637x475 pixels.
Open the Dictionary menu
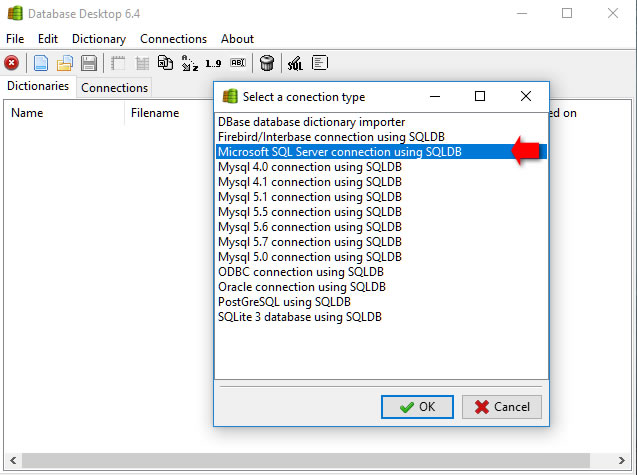point(99,39)
